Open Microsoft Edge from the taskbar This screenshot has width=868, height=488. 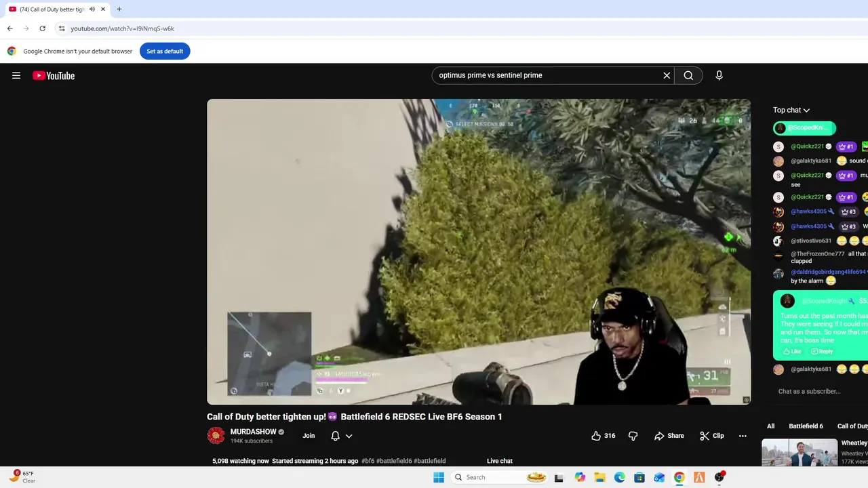(619, 477)
